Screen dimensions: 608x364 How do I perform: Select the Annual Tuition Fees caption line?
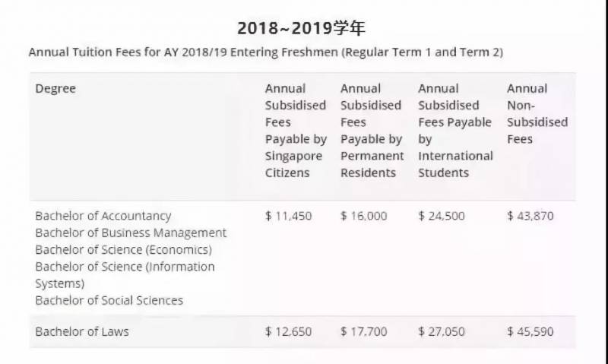[x=265, y=52]
